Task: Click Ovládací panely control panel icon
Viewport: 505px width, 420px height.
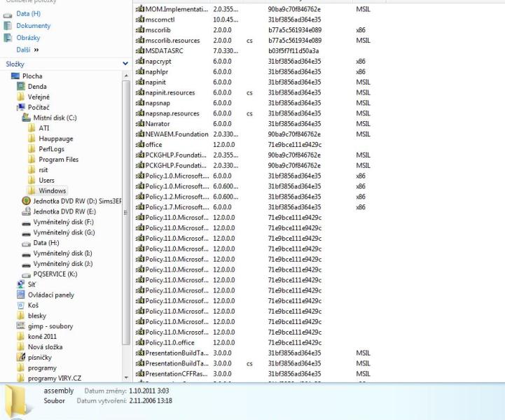Action: pos(21,295)
